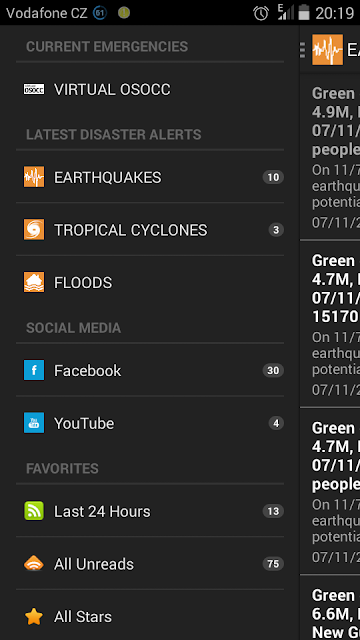Tap the Earthquakes seismograph icon in sidebar
Screen dimensions: 360x640
pyautogui.click(x=34, y=177)
